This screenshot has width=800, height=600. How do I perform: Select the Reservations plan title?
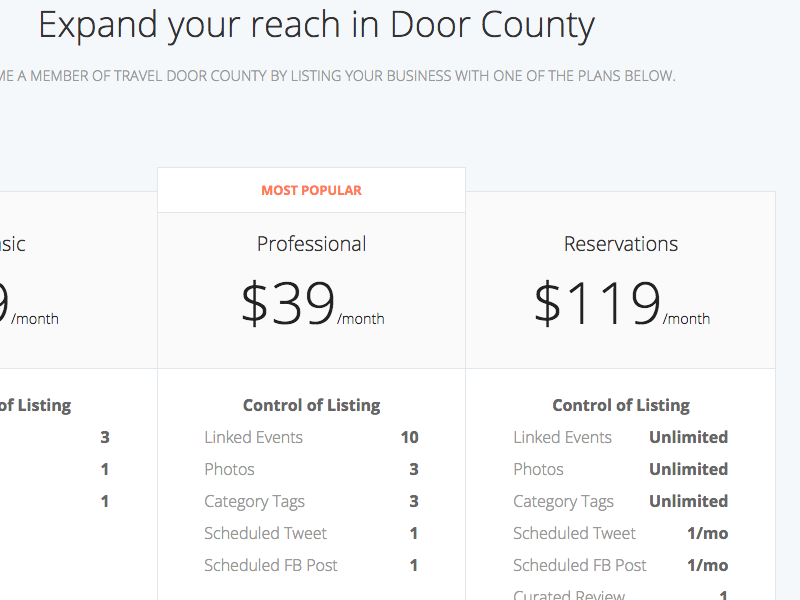620,244
